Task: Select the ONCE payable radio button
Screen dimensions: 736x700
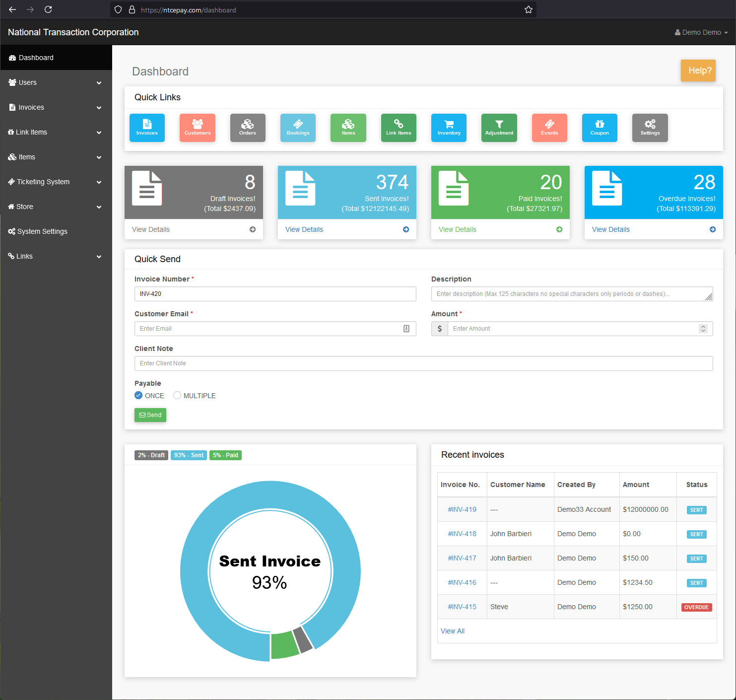Action: pos(138,395)
